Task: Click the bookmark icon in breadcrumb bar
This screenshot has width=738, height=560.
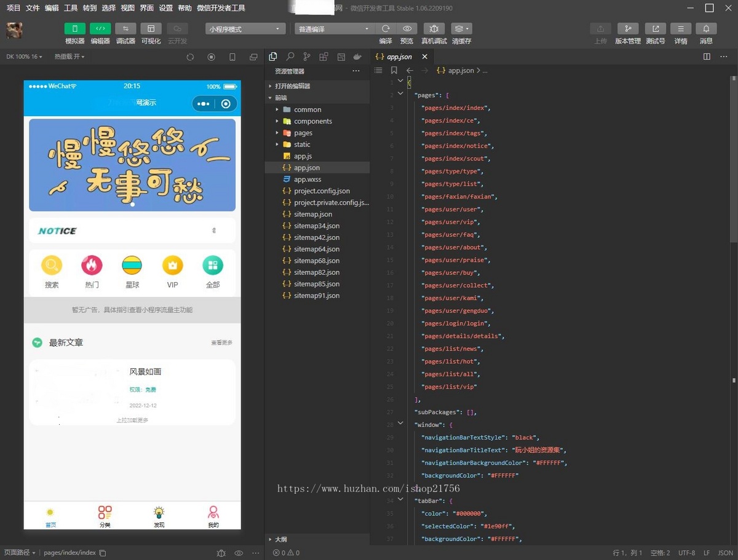Action: point(394,71)
